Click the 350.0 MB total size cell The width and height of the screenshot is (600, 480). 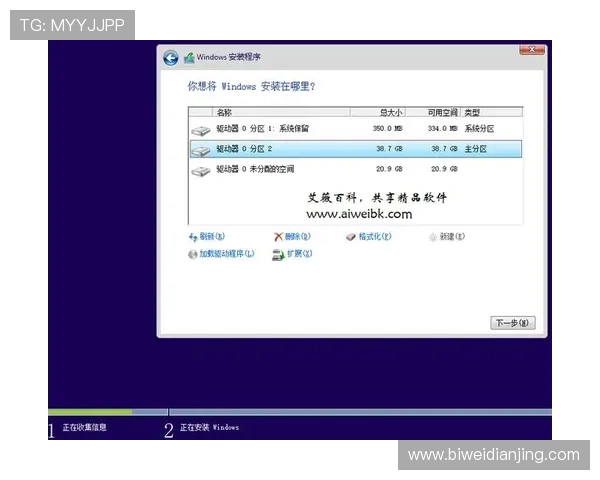point(388,129)
